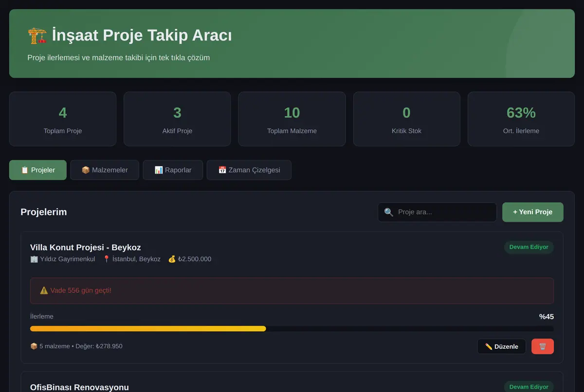The width and height of the screenshot is (584, 392).
Task: Add a project with Yeni Proje button
Action: coord(533,212)
